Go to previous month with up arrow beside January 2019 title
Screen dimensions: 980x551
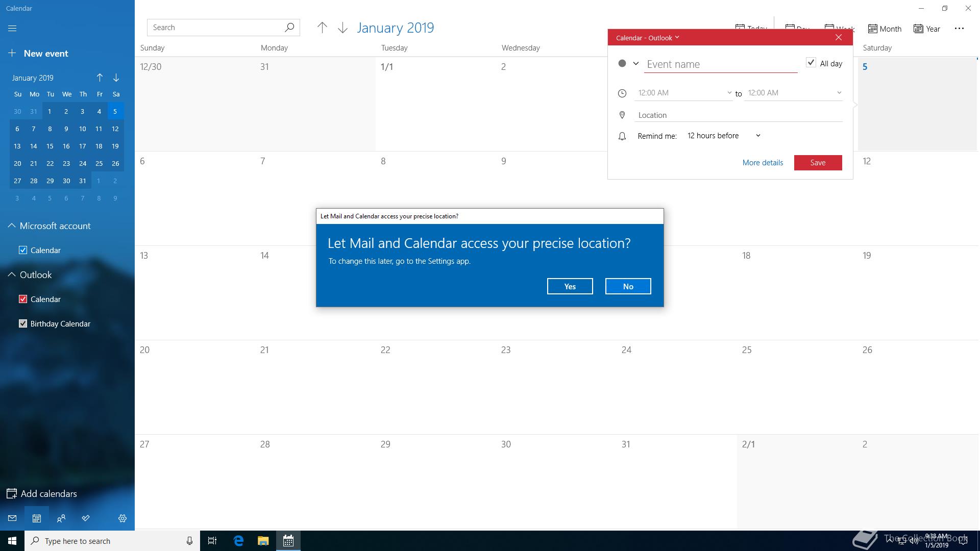(x=322, y=28)
